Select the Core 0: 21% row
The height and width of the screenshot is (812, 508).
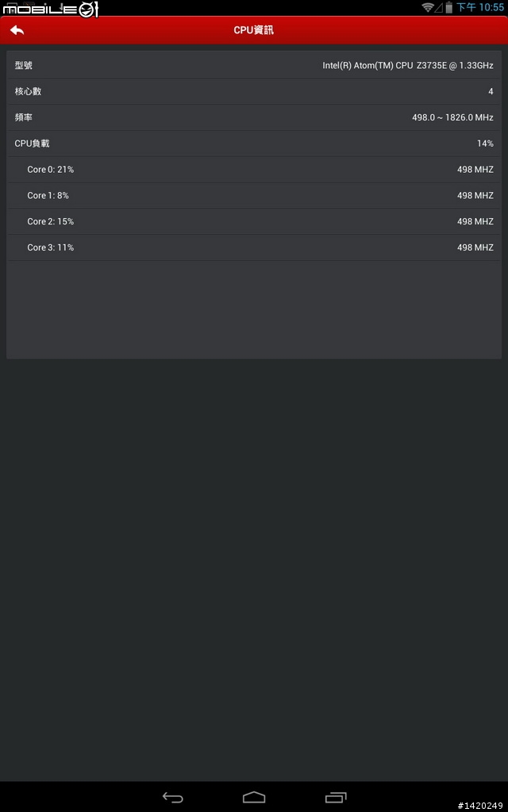click(x=254, y=170)
